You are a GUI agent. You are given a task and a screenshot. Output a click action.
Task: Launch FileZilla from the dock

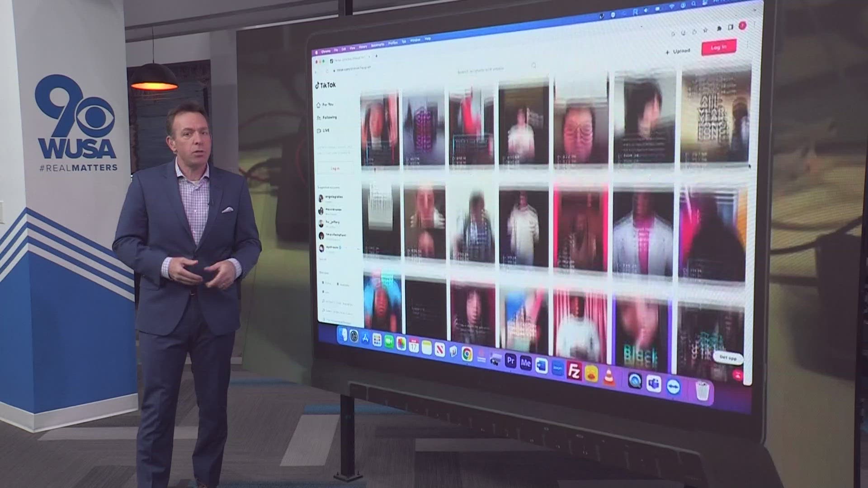tap(574, 371)
